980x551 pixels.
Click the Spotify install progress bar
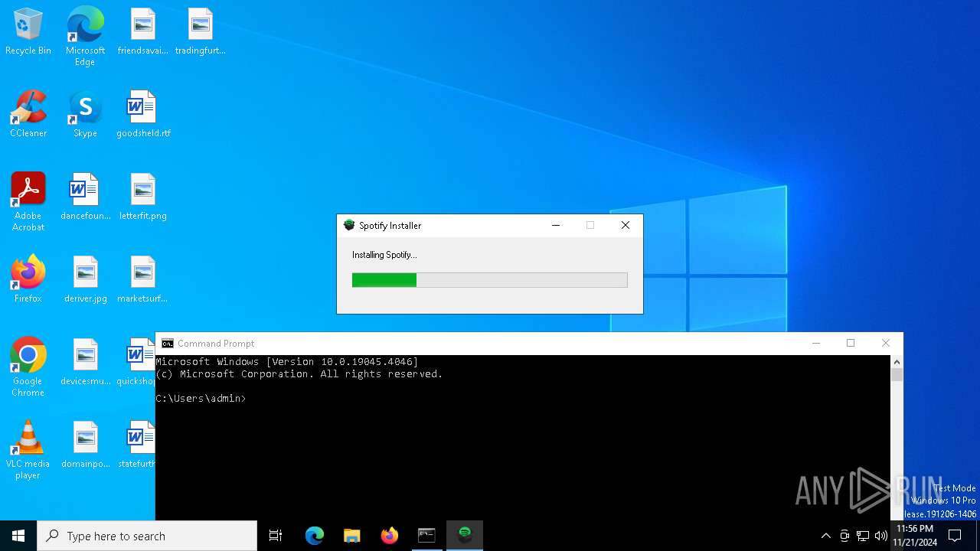tap(490, 280)
